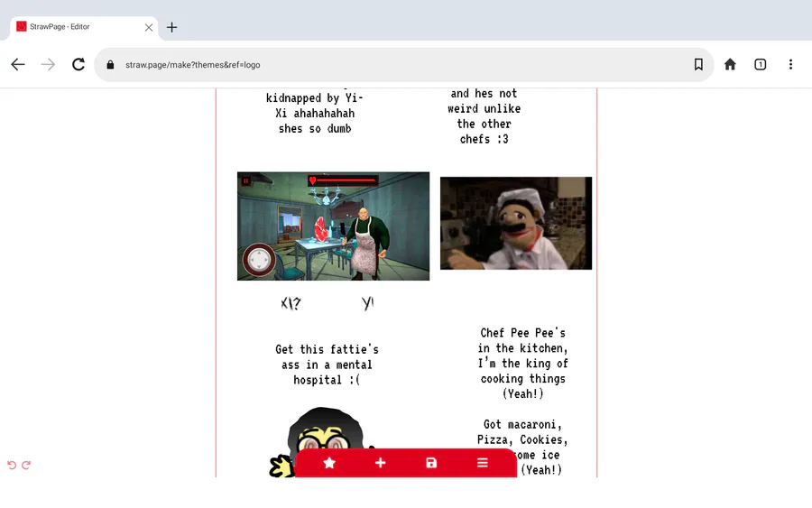Add a new element with plus icon

[380, 463]
